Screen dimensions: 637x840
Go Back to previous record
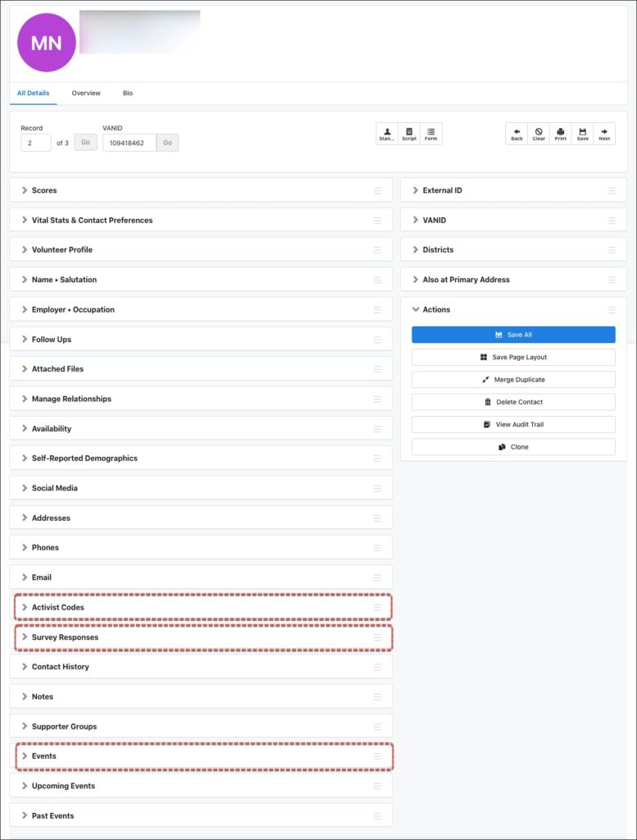[516, 134]
